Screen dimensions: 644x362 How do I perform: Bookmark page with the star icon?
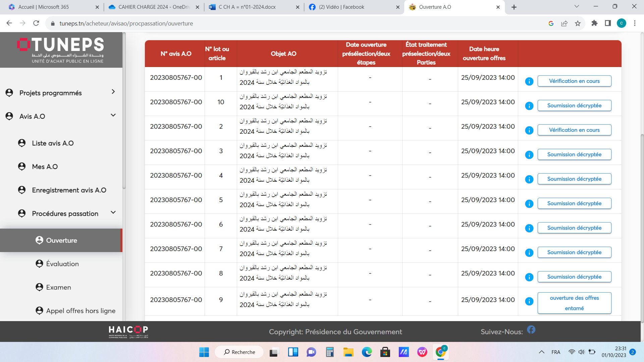click(578, 23)
